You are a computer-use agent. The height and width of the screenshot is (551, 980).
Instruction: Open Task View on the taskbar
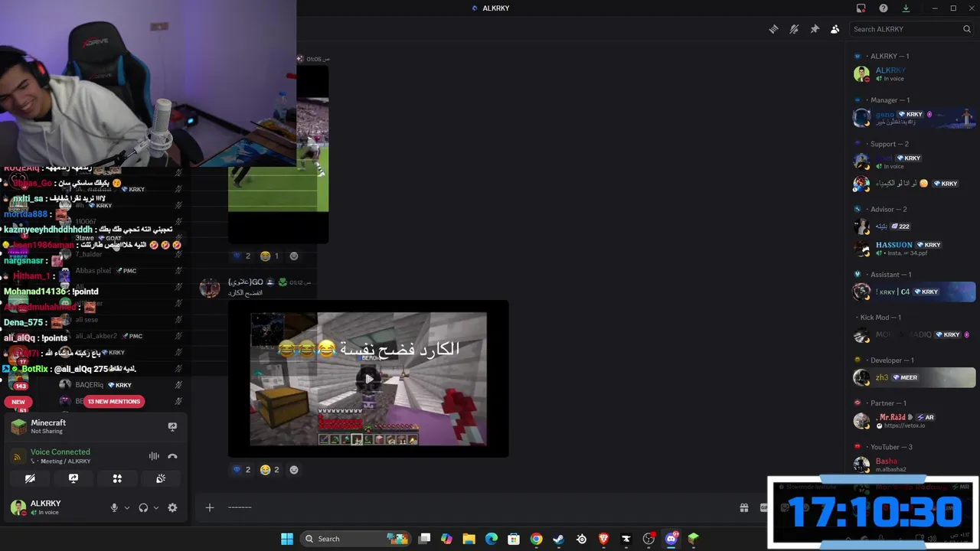coord(425,539)
